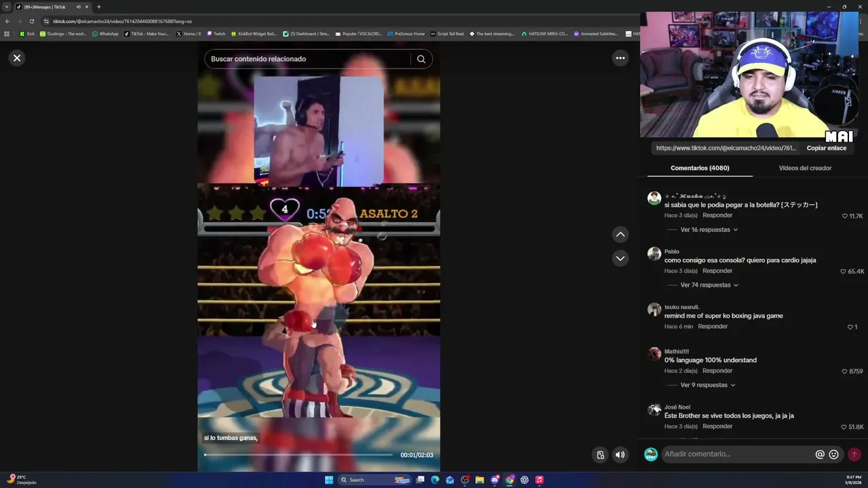Open the three-dot more options menu
The image size is (868, 488).
coord(620,58)
